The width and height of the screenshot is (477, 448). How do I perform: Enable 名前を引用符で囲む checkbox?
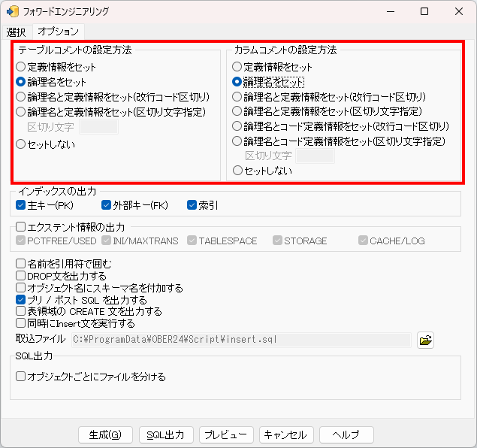(20, 263)
